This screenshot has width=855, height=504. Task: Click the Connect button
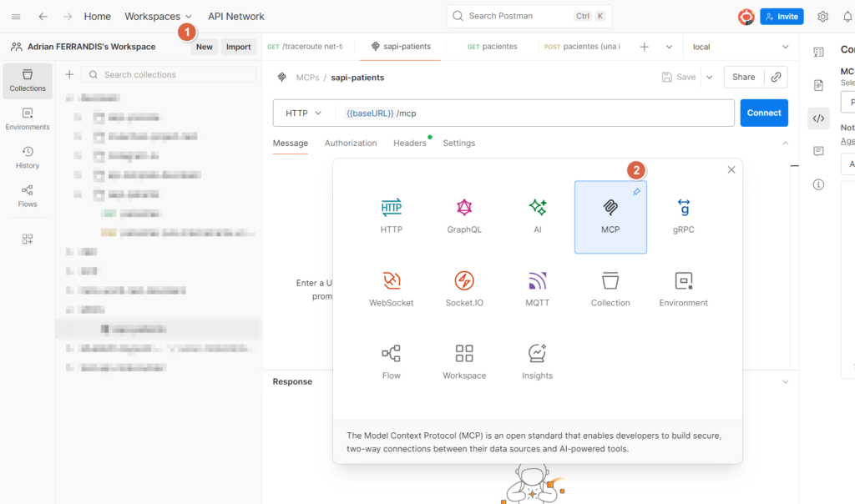pos(764,113)
